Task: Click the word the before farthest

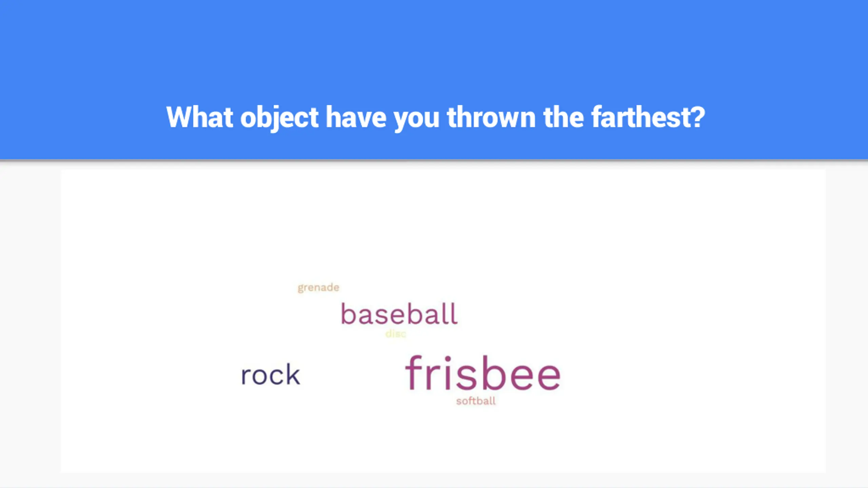Action: [563, 117]
